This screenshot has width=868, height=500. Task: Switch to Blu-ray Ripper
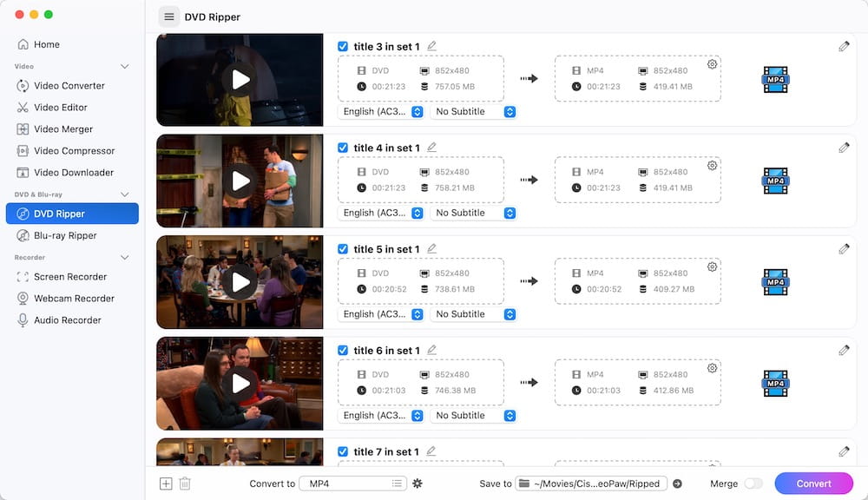pyautogui.click(x=65, y=235)
